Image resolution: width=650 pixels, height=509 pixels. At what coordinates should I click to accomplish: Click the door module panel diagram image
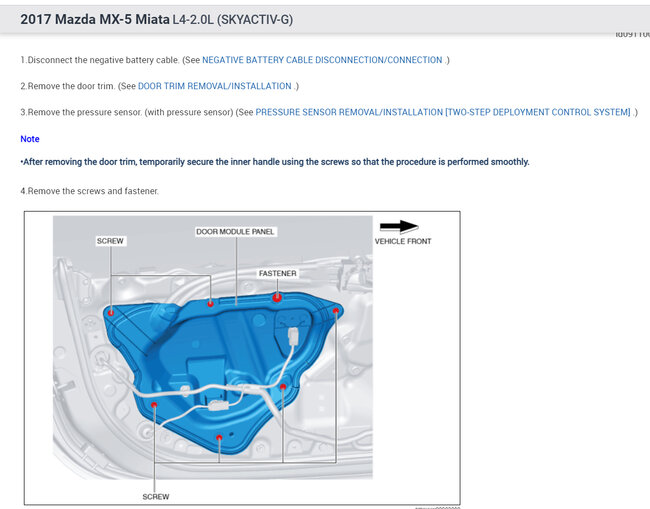pos(242,358)
